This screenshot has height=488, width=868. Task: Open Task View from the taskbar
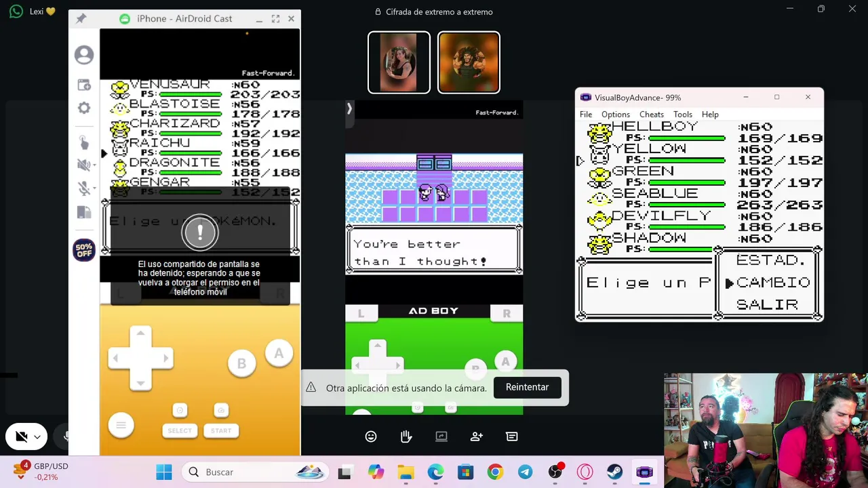coord(344,472)
